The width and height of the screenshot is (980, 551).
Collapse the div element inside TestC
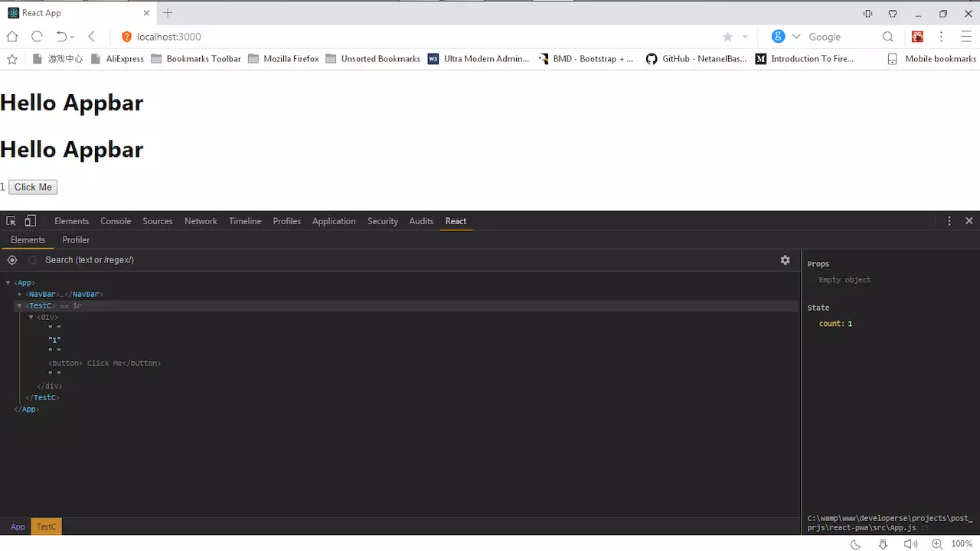pyautogui.click(x=31, y=317)
